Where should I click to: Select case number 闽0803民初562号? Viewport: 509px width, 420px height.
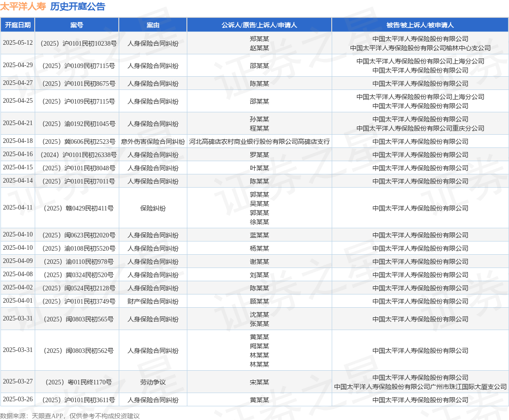point(77,351)
